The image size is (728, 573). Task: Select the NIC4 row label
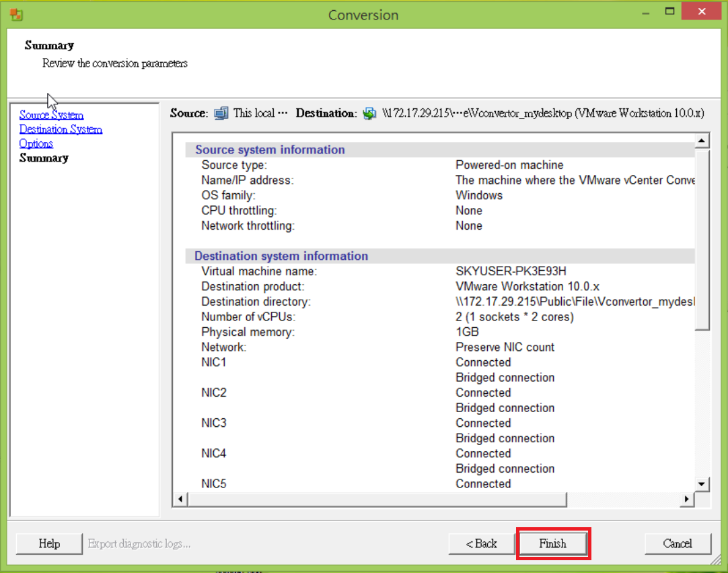(213, 454)
